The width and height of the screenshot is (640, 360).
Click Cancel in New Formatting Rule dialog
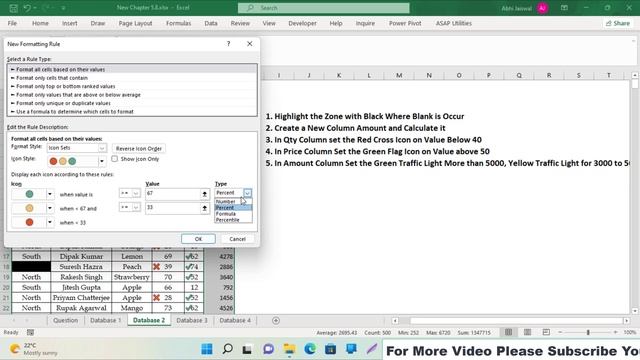pyautogui.click(x=238, y=239)
